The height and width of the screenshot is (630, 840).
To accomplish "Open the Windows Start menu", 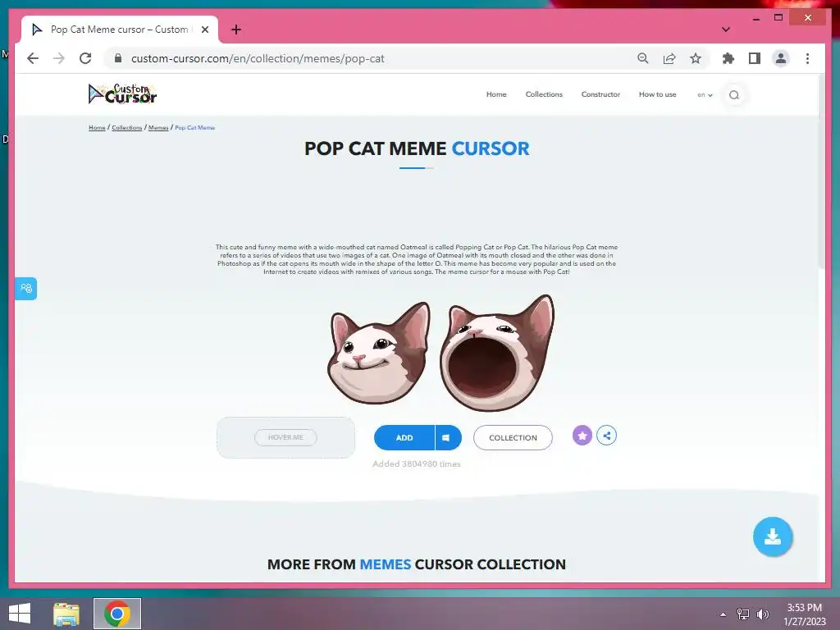I will 20,614.
